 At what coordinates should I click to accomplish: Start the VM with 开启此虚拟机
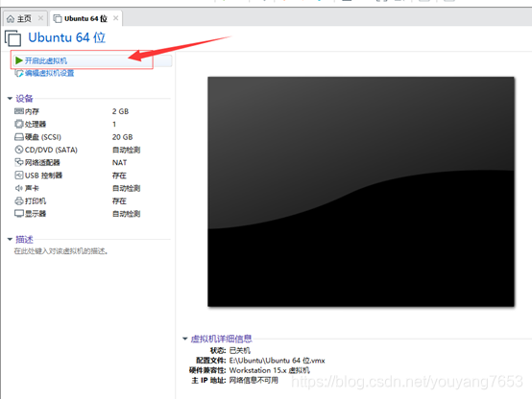point(46,60)
